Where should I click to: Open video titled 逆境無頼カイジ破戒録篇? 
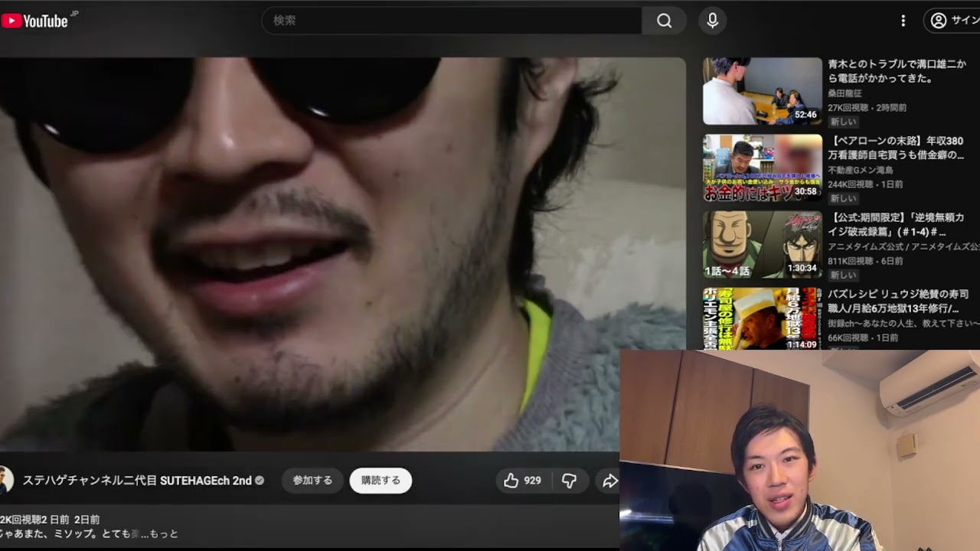pos(897,224)
